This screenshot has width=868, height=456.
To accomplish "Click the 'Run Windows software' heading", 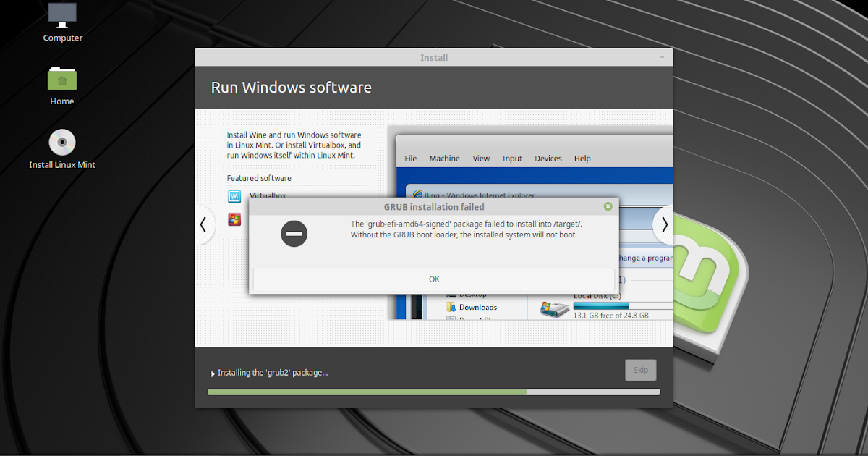I will click(x=291, y=88).
